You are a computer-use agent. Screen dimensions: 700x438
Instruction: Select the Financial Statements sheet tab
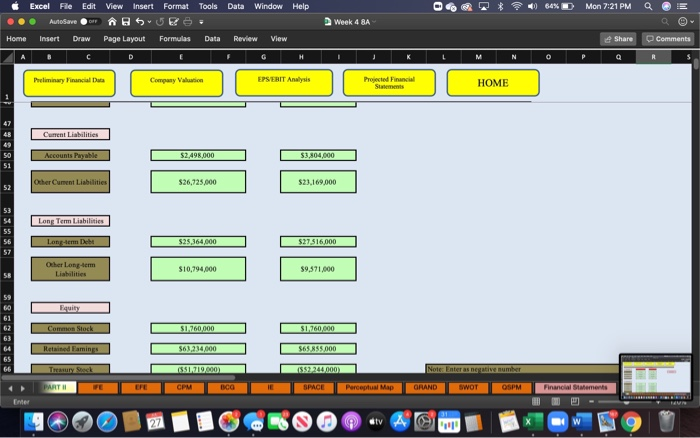point(575,388)
